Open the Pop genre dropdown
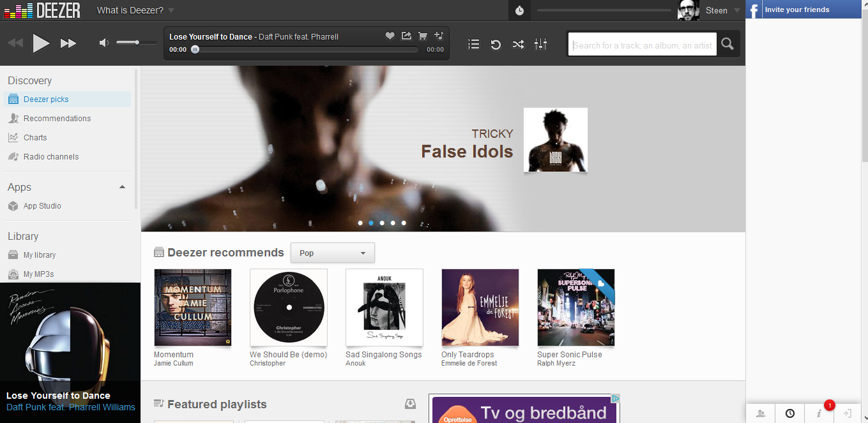 point(333,253)
